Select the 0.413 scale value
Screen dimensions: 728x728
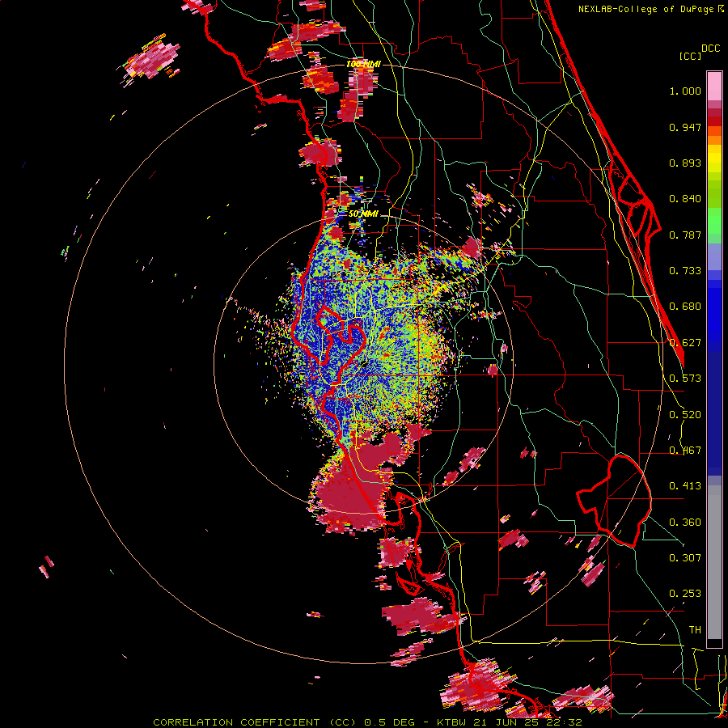click(x=685, y=486)
